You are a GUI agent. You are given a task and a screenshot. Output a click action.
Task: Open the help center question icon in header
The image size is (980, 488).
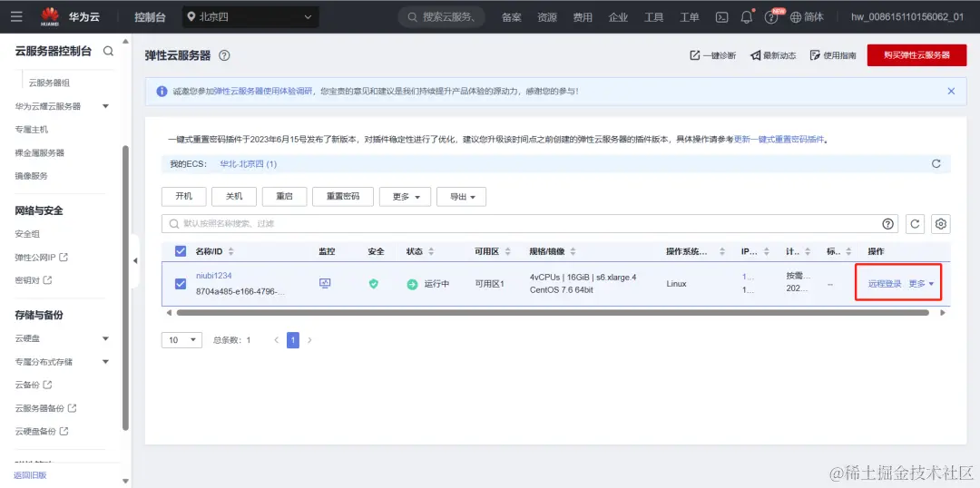pyautogui.click(x=770, y=18)
